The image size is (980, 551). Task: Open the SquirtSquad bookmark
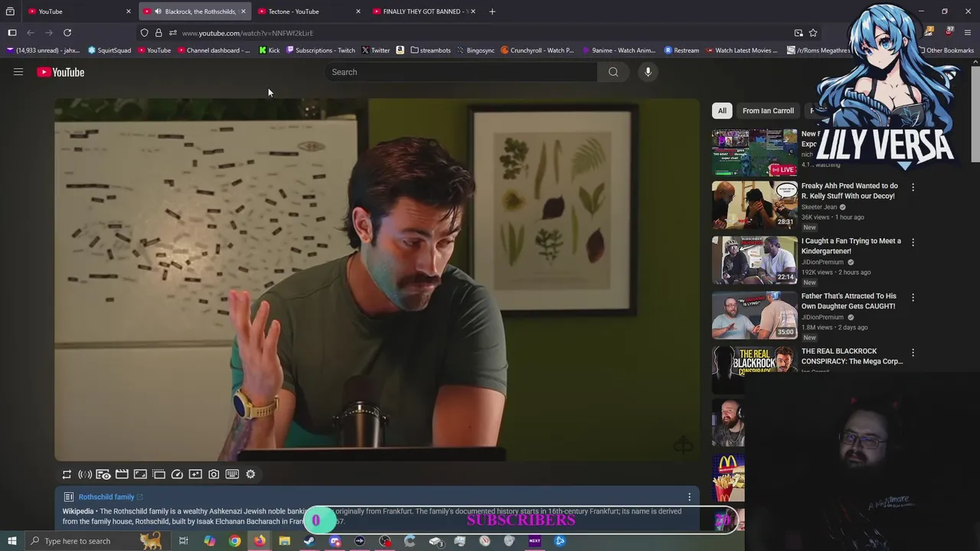[x=109, y=51]
